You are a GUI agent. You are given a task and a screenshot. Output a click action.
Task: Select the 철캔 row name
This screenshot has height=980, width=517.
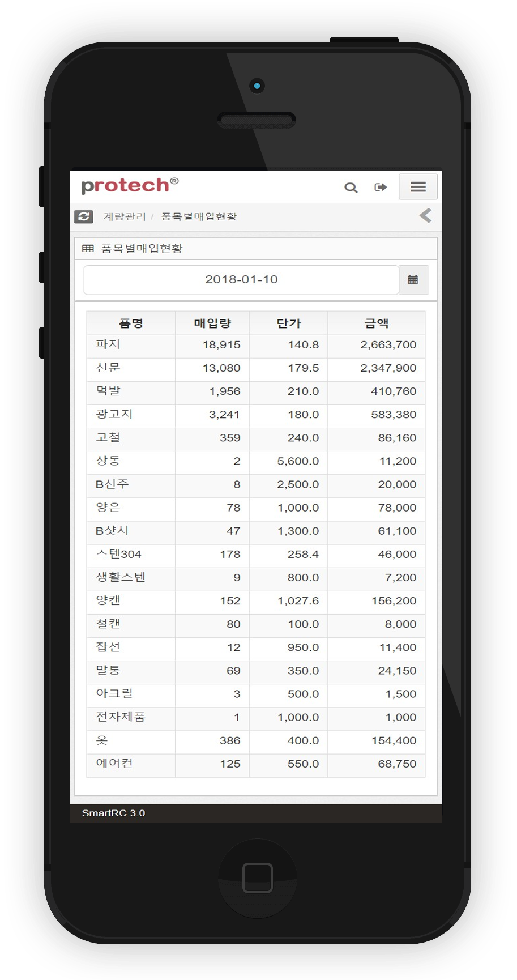click(108, 624)
